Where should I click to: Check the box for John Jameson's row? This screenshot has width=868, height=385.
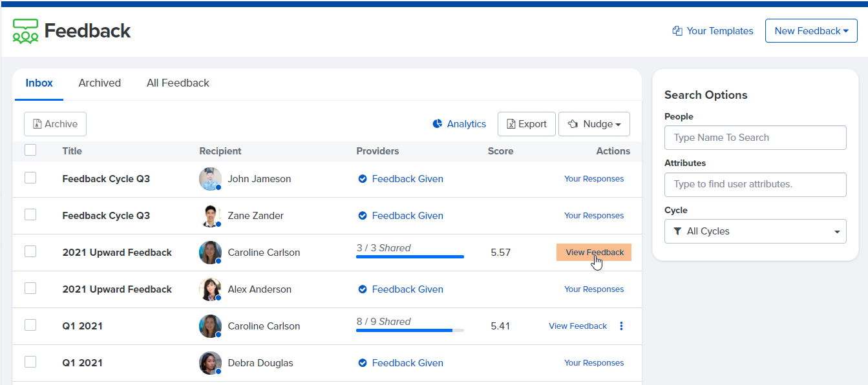coord(30,178)
